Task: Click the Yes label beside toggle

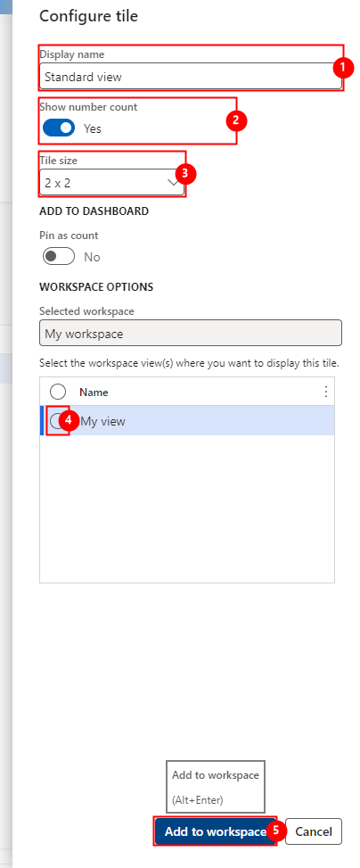Action: (93, 128)
